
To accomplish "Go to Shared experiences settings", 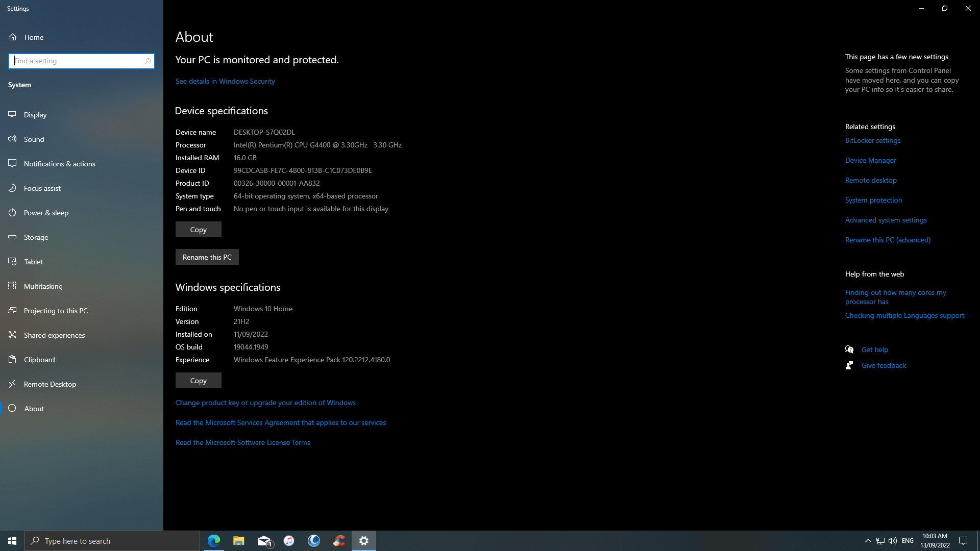I will 82,335.
